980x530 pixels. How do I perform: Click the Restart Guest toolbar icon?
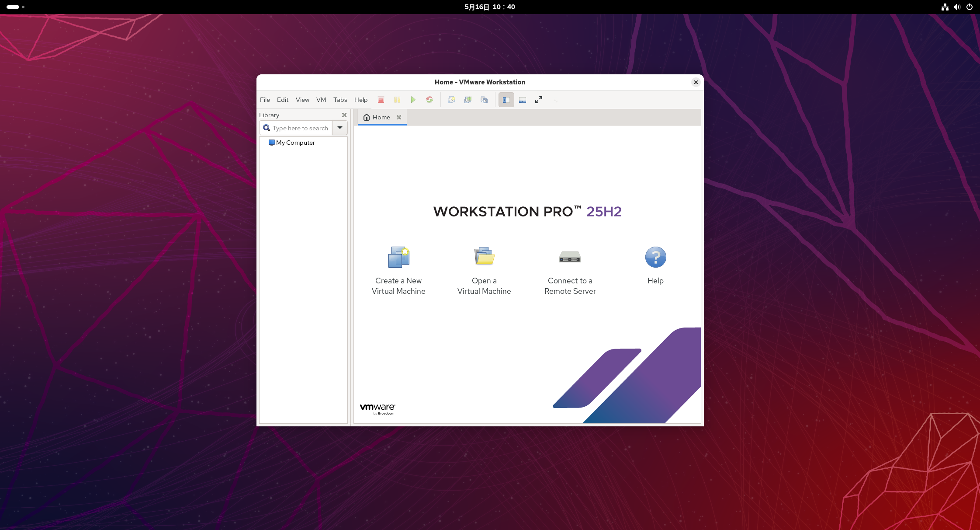(429, 100)
